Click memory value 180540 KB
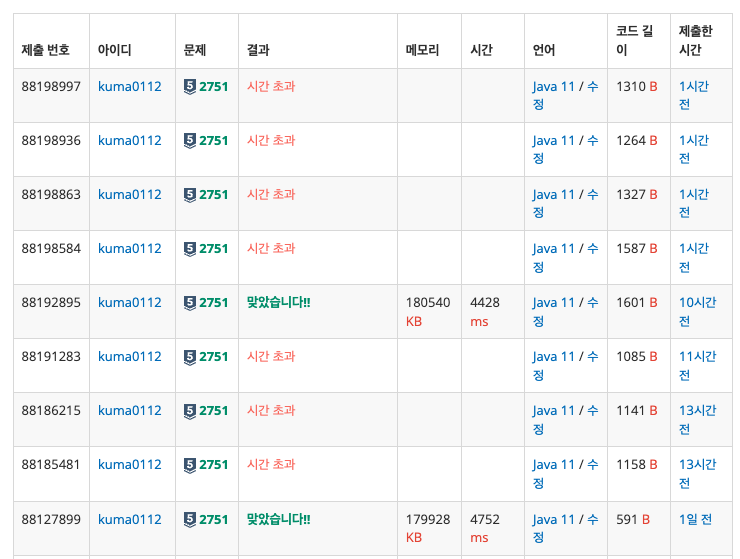This screenshot has height=559, width=740. (x=428, y=312)
